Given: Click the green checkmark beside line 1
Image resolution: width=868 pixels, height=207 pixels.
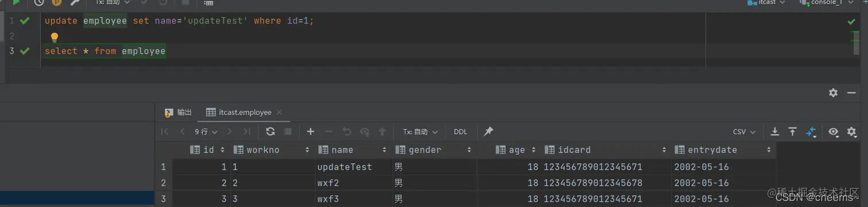Looking at the screenshot, I should tap(25, 21).
